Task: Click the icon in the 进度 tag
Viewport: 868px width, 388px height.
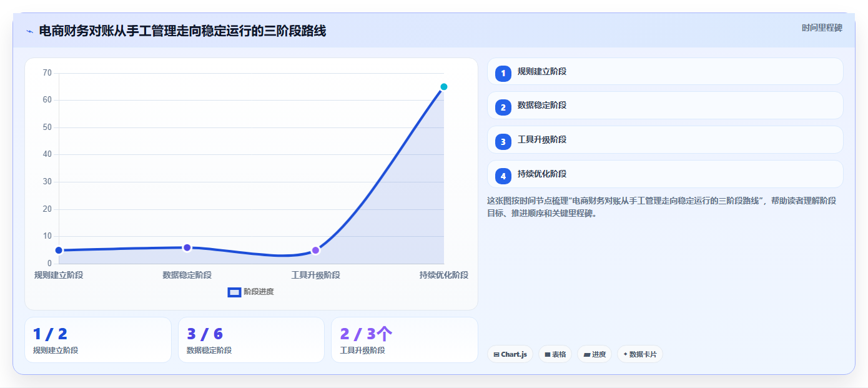Action: coord(587,355)
